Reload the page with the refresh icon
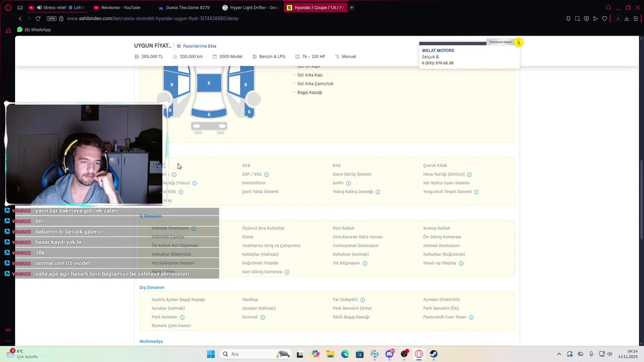This screenshot has height=362, width=644. coord(38,19)
